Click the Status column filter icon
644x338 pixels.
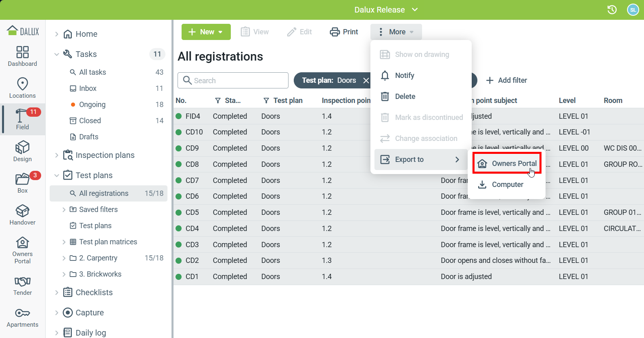click(218, 101)
